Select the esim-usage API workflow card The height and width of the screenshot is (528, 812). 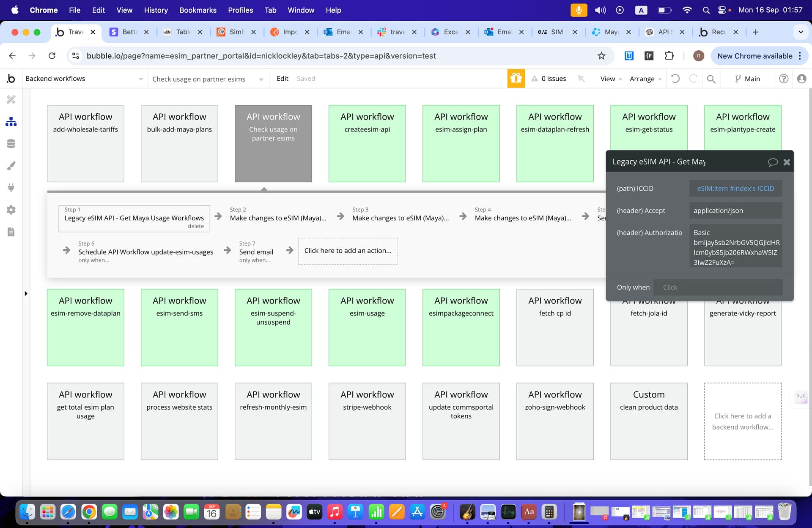pos(367,327)
